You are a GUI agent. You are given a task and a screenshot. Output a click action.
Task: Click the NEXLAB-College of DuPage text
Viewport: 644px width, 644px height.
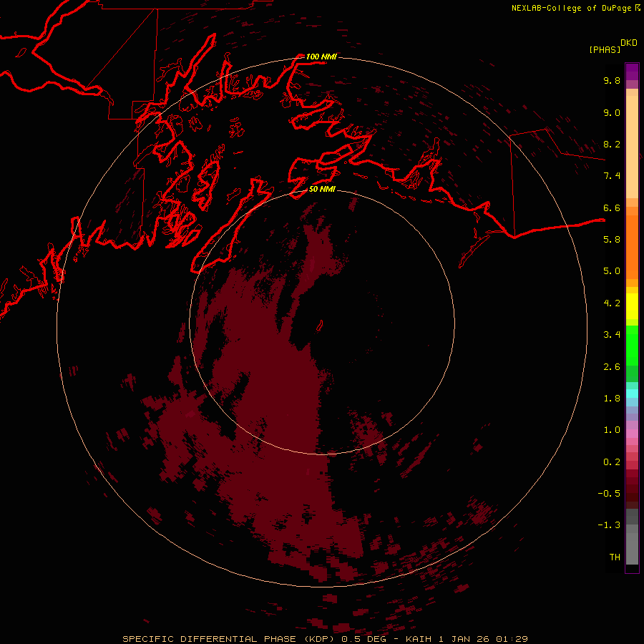point(571,8)
